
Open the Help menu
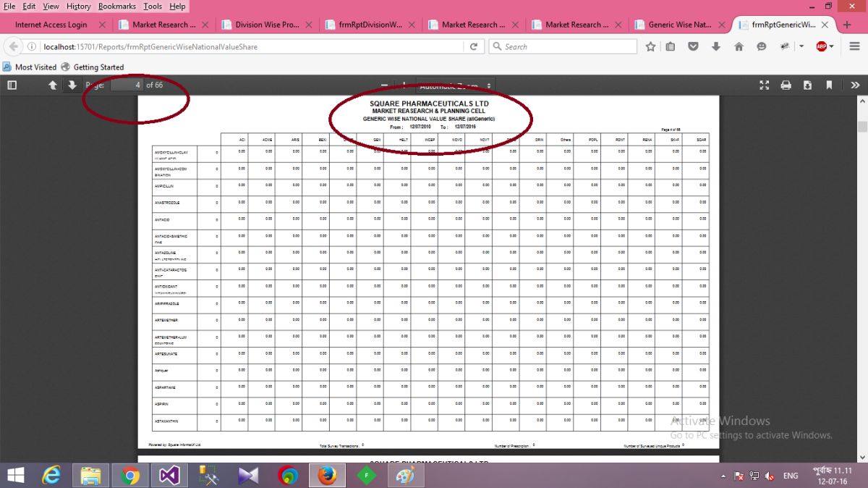click(x=177, y=6)
